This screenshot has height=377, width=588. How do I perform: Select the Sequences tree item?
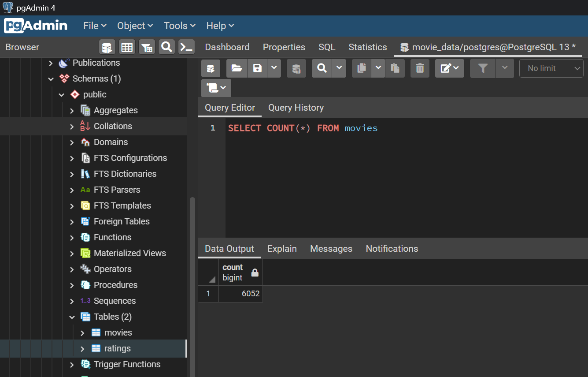[x=115, y=301]
